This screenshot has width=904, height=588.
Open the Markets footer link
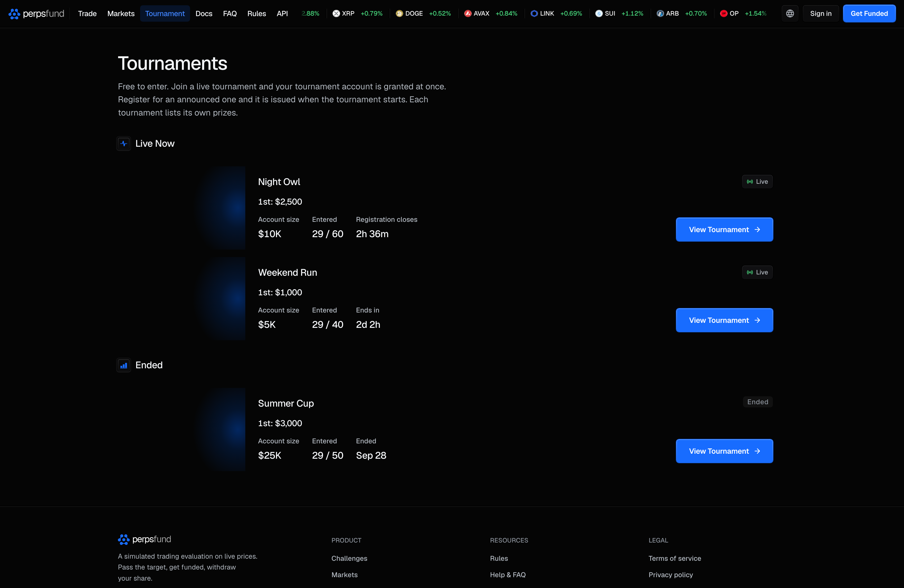coord(344,575)
